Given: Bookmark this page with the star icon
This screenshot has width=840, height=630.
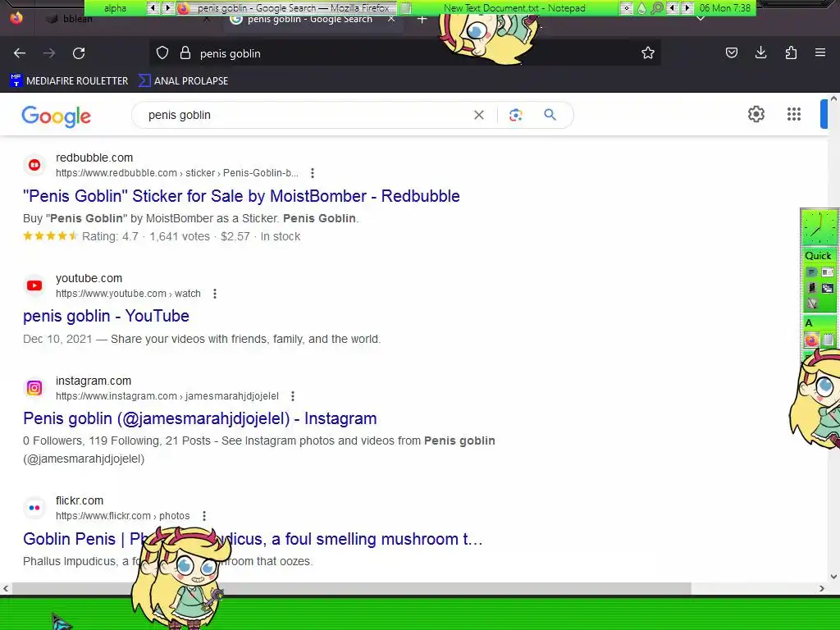Looking at the screenshot, I should coord(648,52).
